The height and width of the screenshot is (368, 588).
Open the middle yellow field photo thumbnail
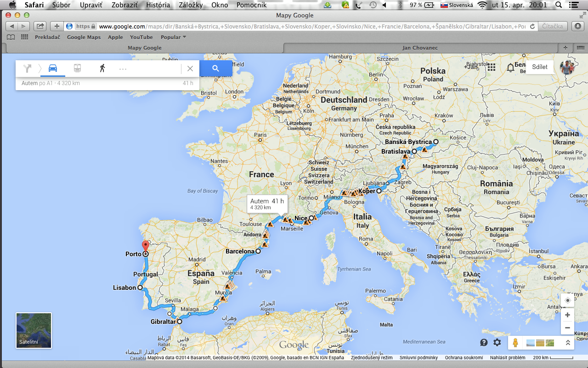tap(540, 343)
